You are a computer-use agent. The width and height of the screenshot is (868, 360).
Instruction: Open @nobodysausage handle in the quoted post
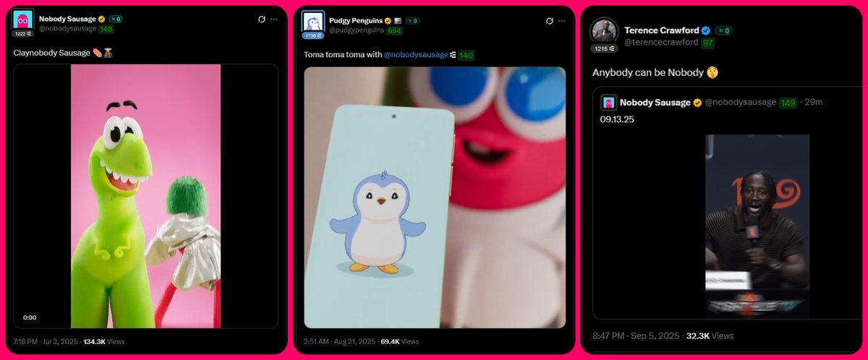(741, 103)
